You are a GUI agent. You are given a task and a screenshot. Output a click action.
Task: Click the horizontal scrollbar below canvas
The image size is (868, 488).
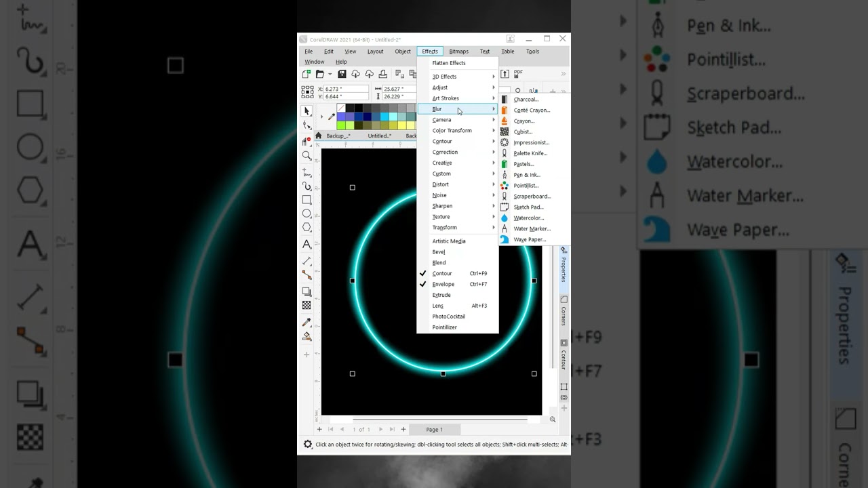(439, 420)
